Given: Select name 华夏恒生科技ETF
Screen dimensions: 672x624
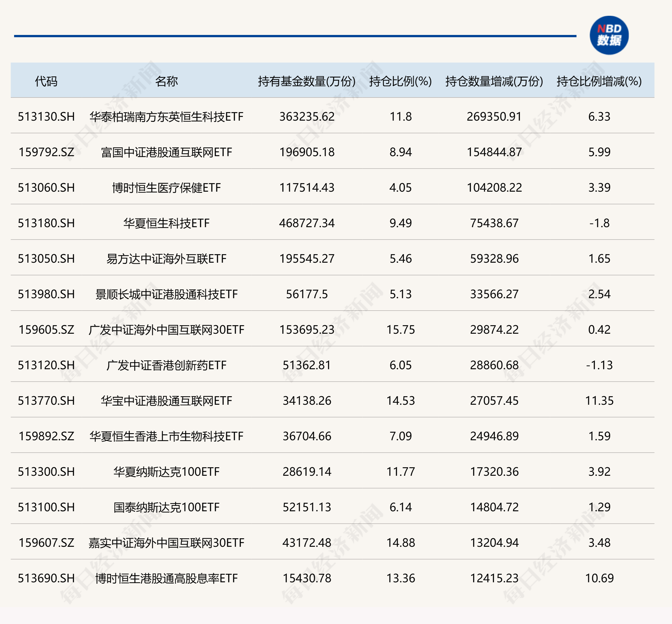Looking at the screenshot, I should pyautogui.click(x=167, y=223).
